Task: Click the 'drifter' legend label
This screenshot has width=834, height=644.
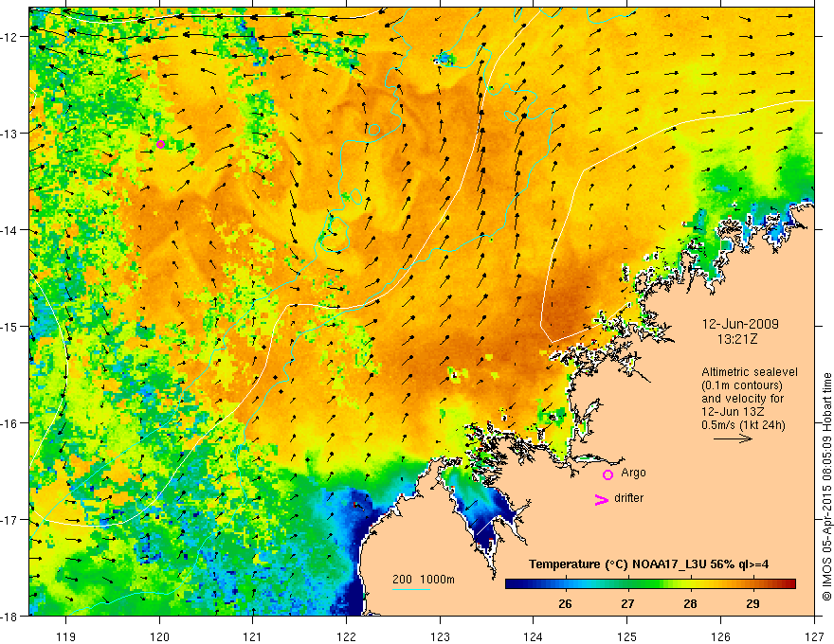Action: tap(628, 498)
